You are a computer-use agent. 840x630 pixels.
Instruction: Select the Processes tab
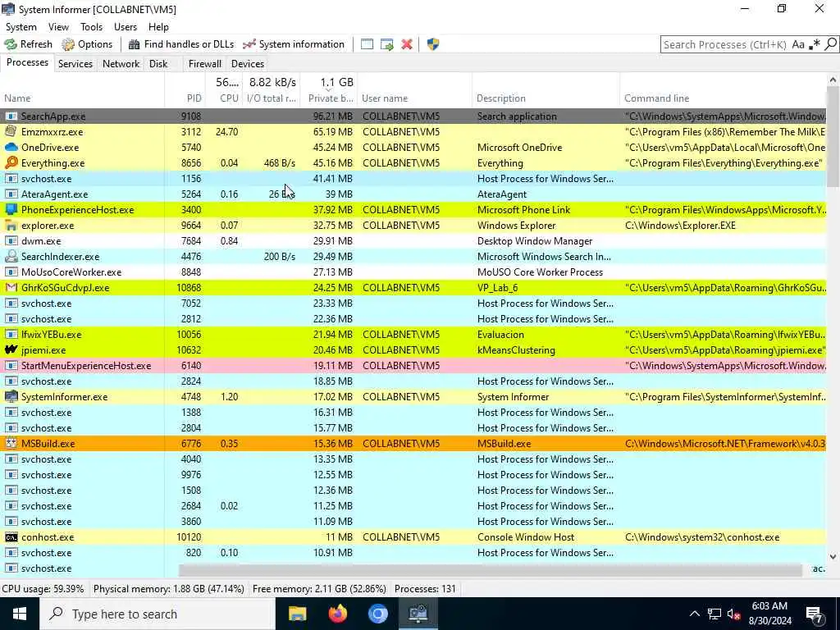pos(27,62)
